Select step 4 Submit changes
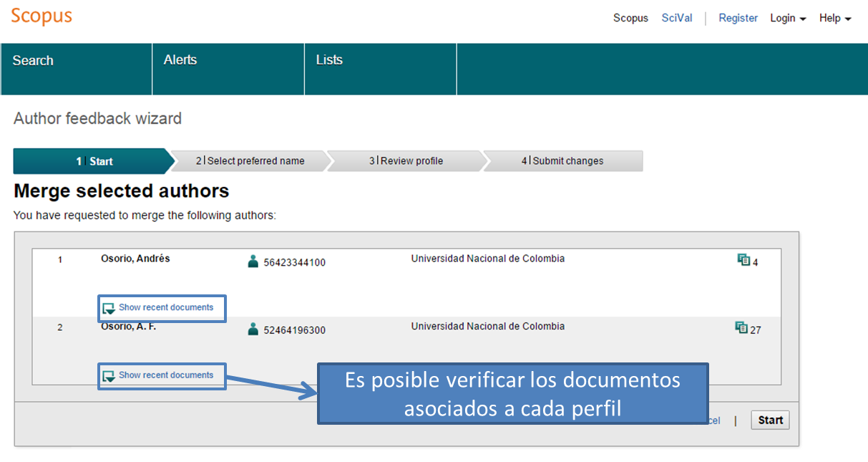Image resolution: width=868 pixels, height=462 pixels. point(562,161)
